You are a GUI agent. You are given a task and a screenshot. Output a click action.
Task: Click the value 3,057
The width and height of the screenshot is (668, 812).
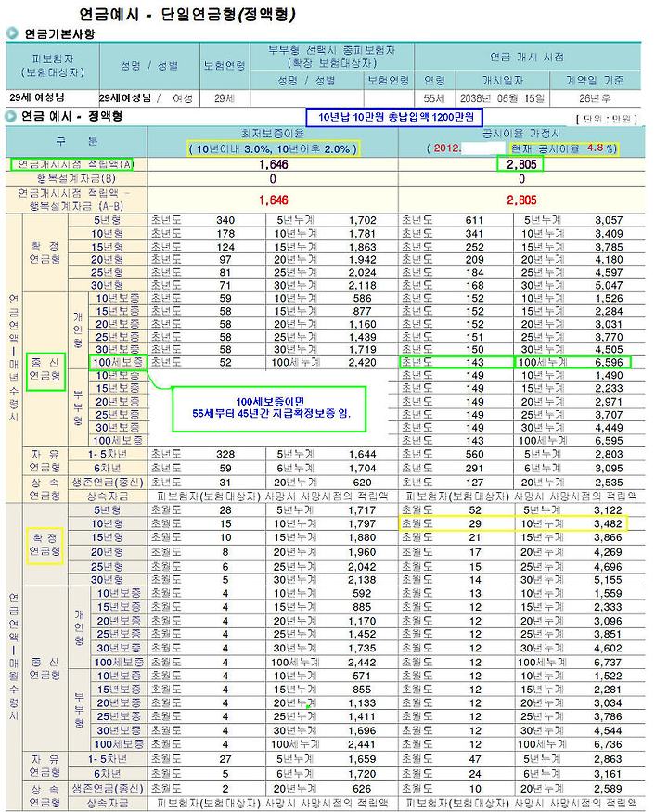pos(609,220)
